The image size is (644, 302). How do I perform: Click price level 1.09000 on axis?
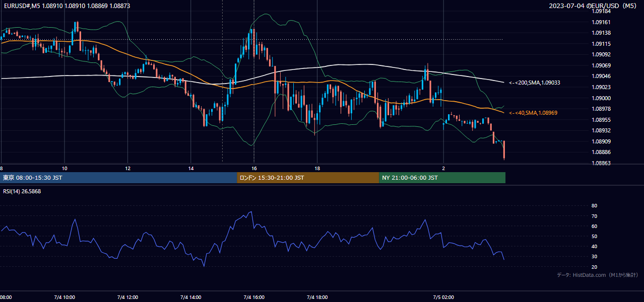601,98
